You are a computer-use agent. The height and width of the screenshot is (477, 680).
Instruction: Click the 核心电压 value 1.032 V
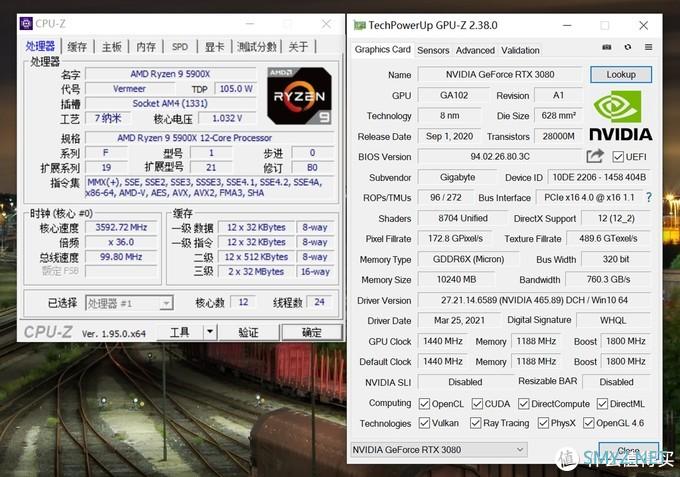click(227, 118)
